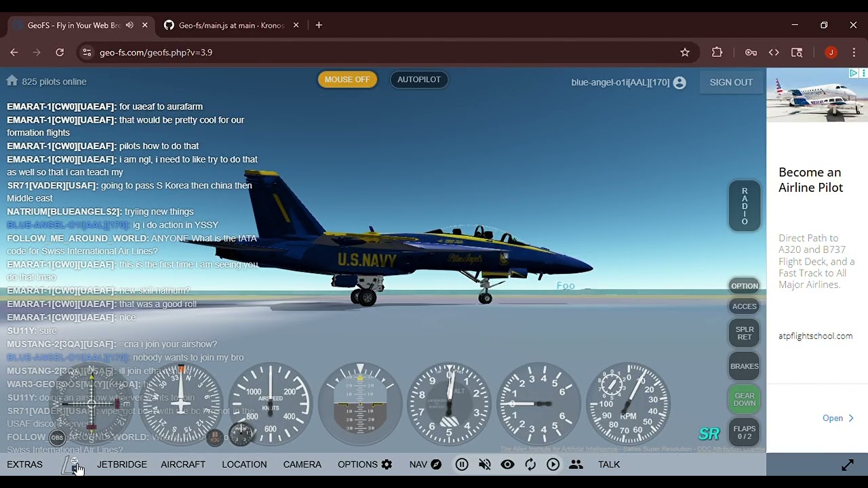Click the fullscreen expand arrows icon
Image resolution: width=868 pixels, height=488 pixels.
click(x=848, y=465)
